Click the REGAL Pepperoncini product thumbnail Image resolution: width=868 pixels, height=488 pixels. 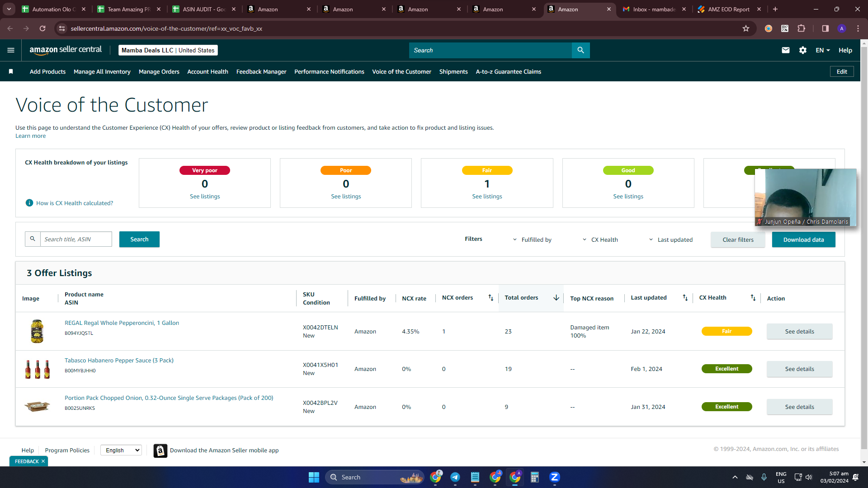pos(37,331)
